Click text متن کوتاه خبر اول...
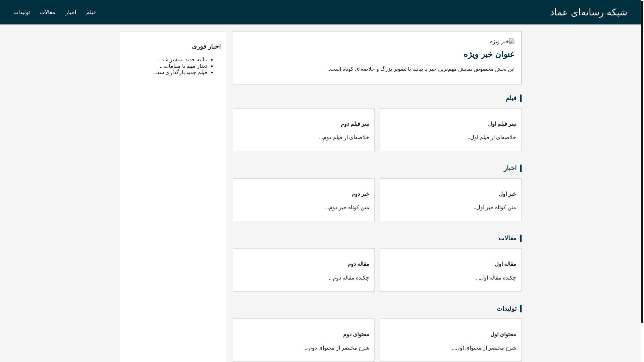 (494, 207)
